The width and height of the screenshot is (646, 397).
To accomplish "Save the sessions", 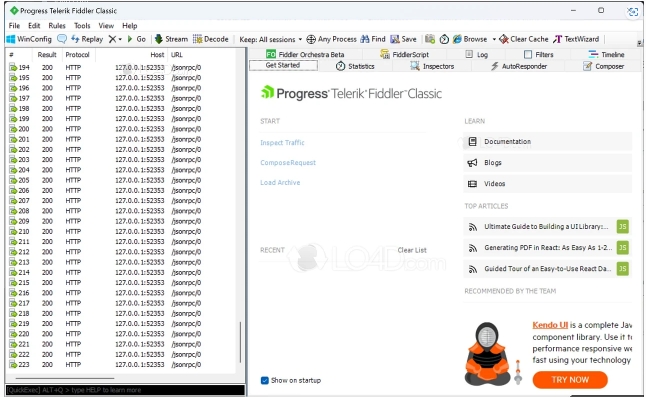I will 403,39.
